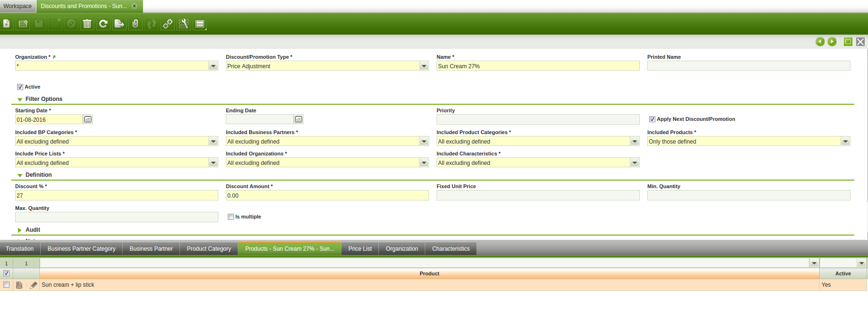Open audit trail footprints icon

pos(152,24)
